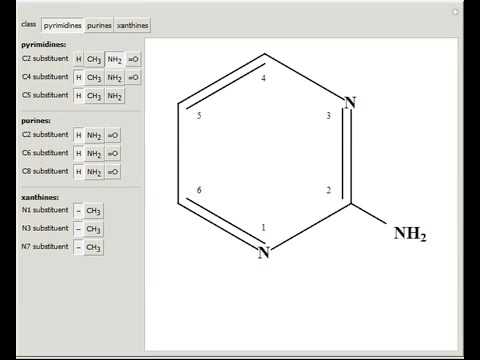Image resolution: width=480 pixels, height=360 pixels.
Task: Click the 'class' label
Action: [29, 24]
